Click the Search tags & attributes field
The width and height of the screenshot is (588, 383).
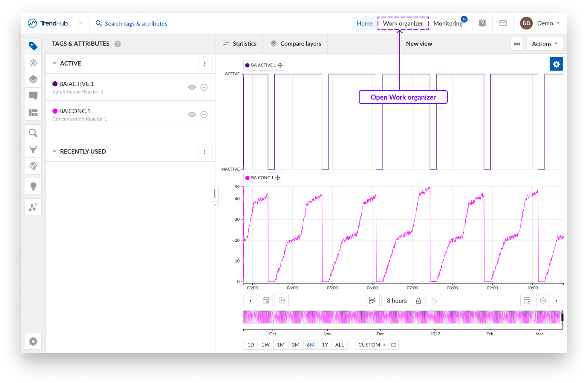(x=136, y=23)
